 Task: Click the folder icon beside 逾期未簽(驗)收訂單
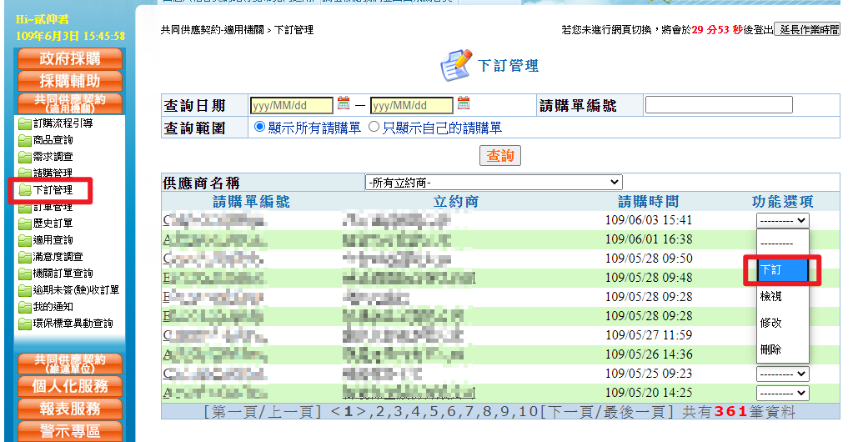pos(24,289)
